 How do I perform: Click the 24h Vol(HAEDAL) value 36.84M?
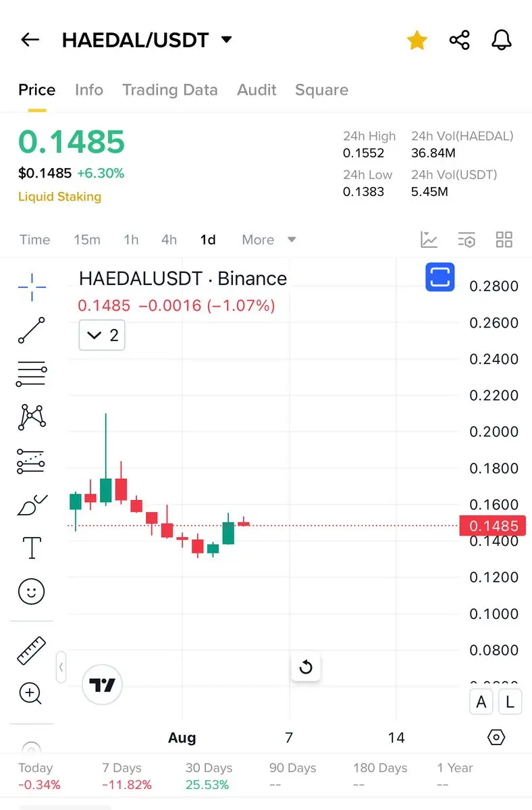433,153
